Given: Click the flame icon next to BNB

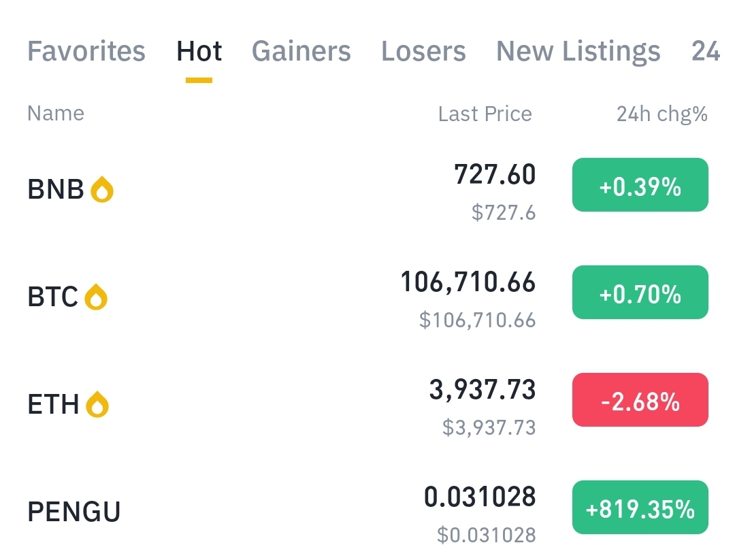Looking at the screenshot, I should (101, 189).
